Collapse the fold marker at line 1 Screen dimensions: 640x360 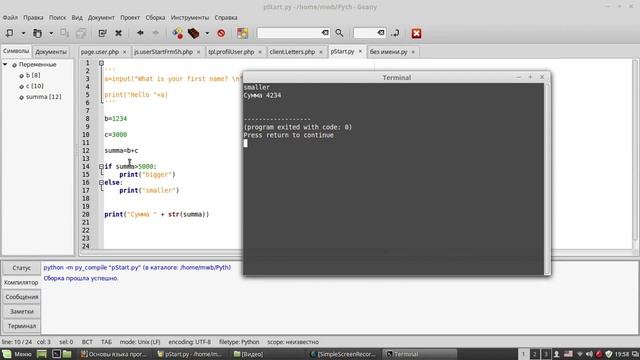click(x=101, y=63)
